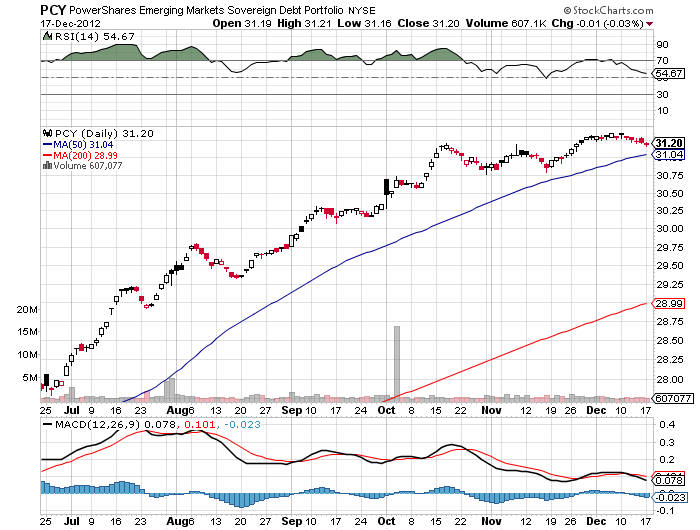
Task: Click the Chg -0.01 (-0.03%) value
Action: click(598, 24)
